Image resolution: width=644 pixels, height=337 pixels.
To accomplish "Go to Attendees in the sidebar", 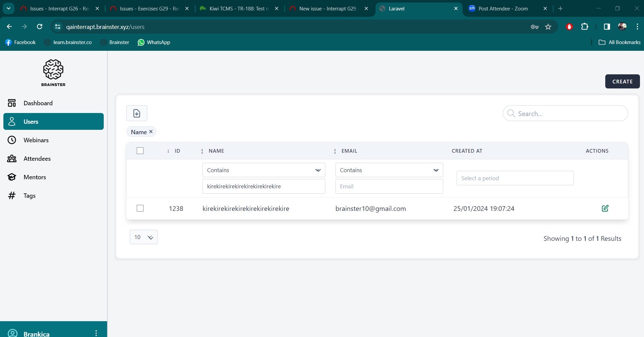I will coord(37,159).
